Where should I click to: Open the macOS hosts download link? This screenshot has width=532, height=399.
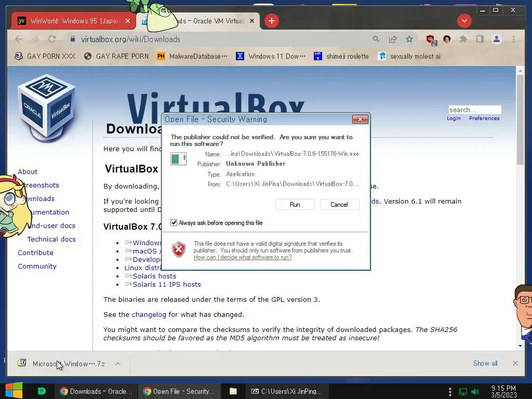(144, 251)
